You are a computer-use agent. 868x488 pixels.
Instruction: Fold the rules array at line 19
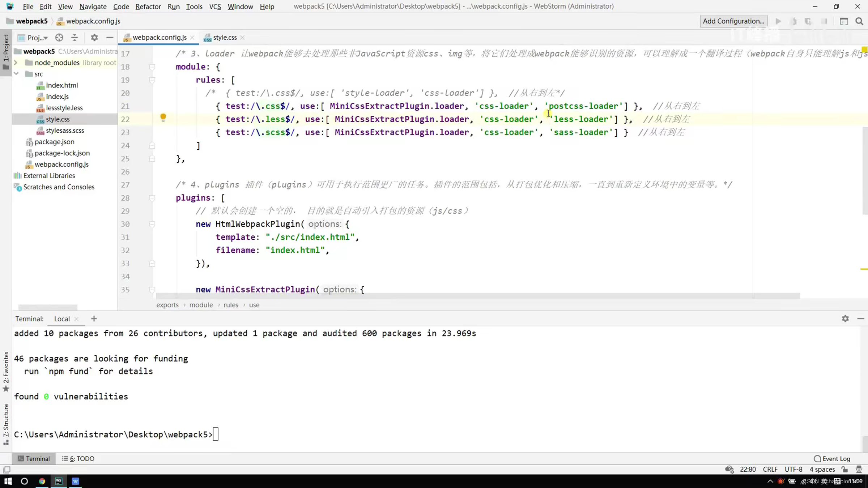152,80
